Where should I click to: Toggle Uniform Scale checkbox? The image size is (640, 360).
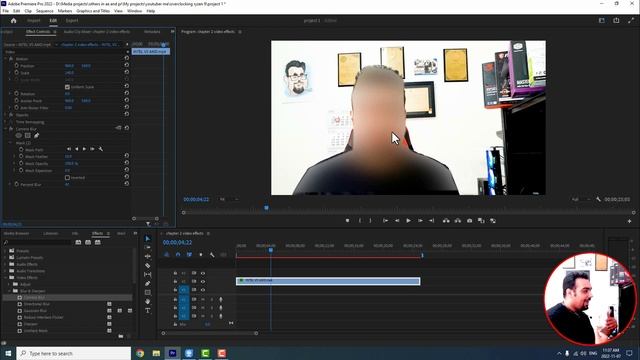point(67,87)
